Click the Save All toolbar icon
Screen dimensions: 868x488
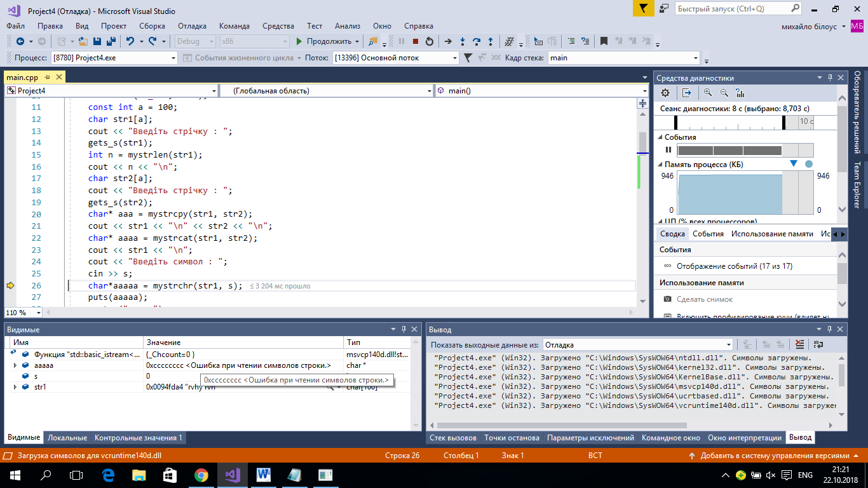coord(111,41)
